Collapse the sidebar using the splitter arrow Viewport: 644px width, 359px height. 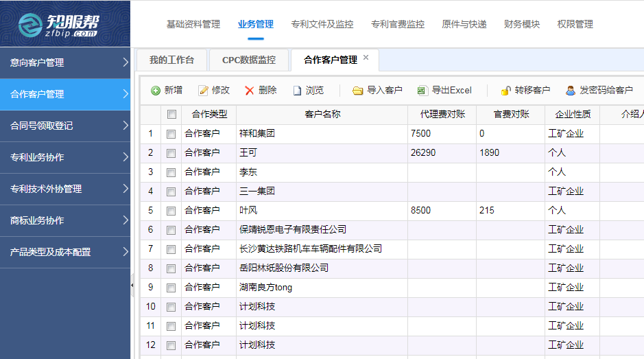132,286
